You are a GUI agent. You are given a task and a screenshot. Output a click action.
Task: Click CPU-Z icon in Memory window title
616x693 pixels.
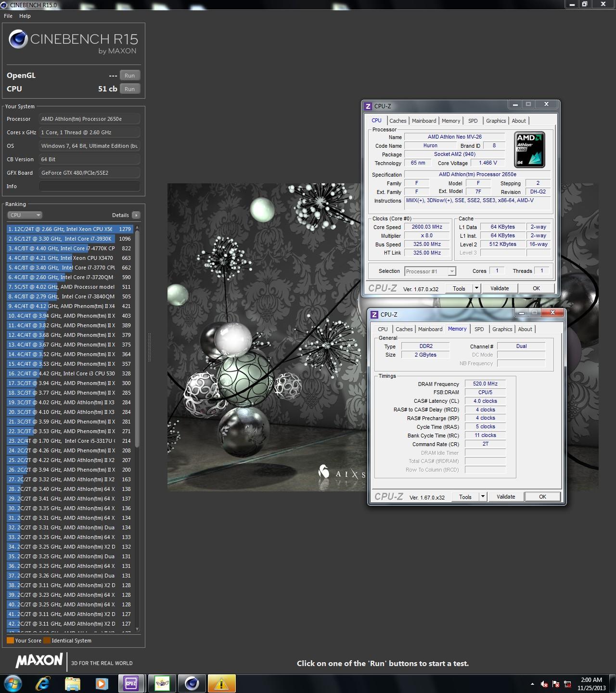click(374, 314)
